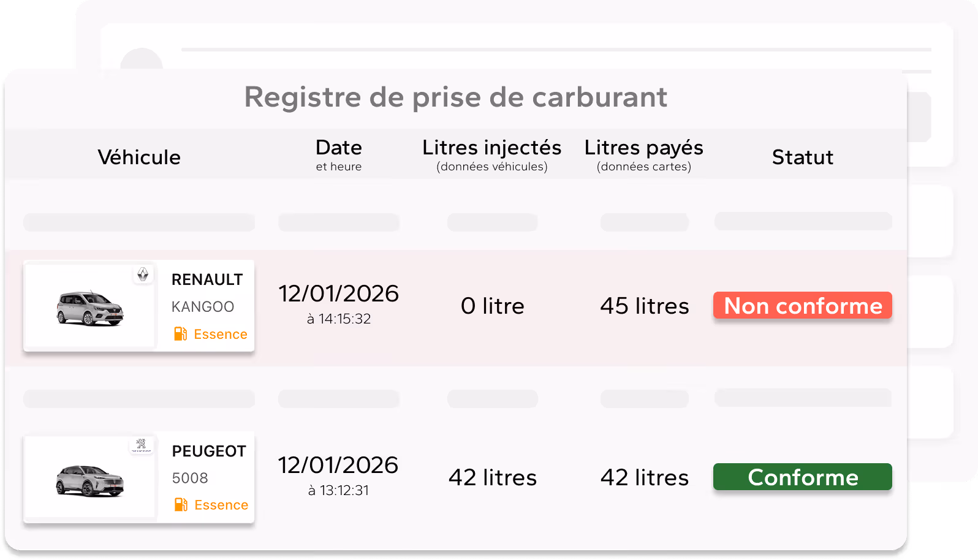This screenshot has height=560, width=978.
Task: Click the fuel pump icon beside 5008 Essence
Action: pos(181,505)
